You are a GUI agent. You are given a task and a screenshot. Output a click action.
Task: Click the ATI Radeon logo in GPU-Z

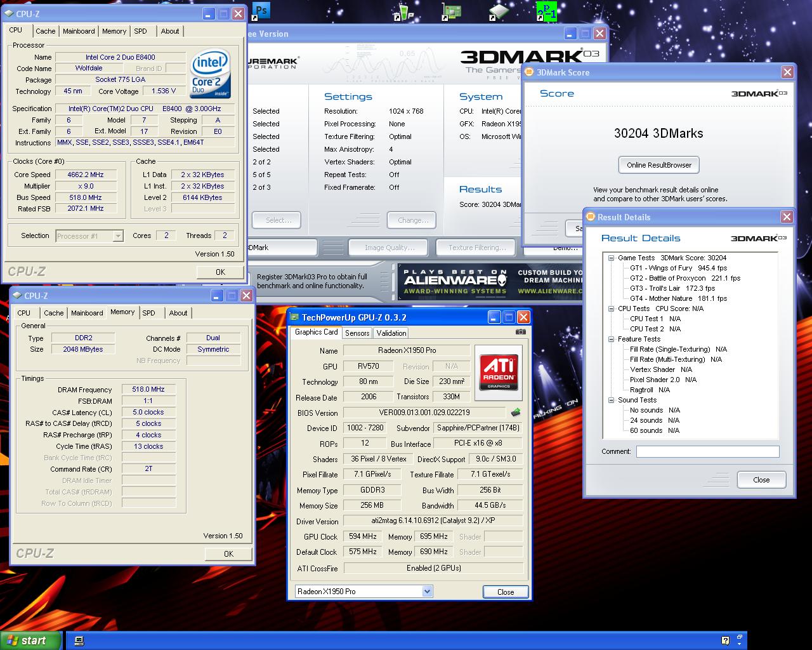tap(499, 373)
